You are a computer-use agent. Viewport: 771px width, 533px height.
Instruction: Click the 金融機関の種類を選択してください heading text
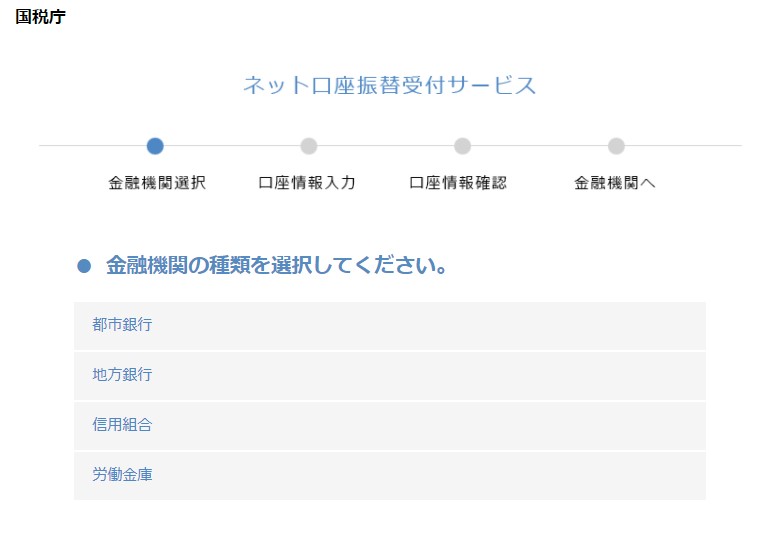tap(276, 266)
